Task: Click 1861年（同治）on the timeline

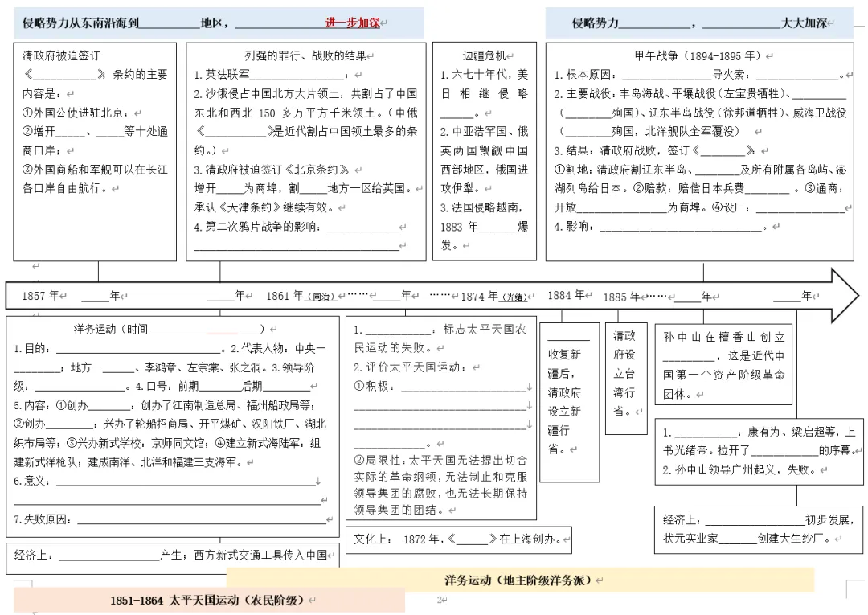Action: [x=301, y=296]
